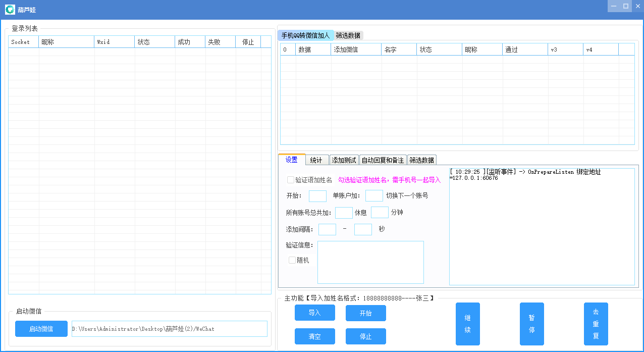Click the 清空 button
644x352 pixels.
pyautogui.click(x=315, y=336)
